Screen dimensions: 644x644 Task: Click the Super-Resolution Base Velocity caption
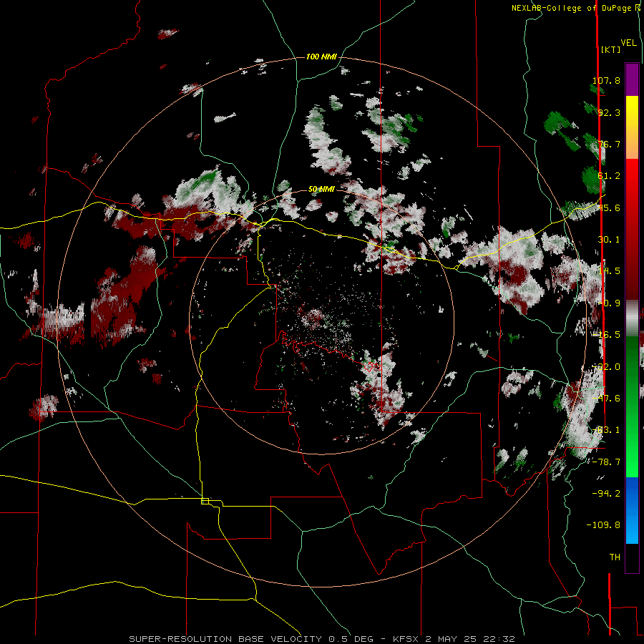click(321, 639)
